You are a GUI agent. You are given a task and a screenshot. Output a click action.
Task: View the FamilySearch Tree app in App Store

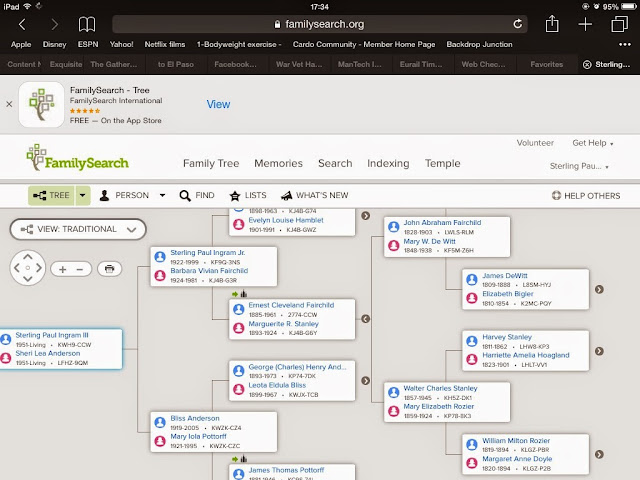coord(218,104)
